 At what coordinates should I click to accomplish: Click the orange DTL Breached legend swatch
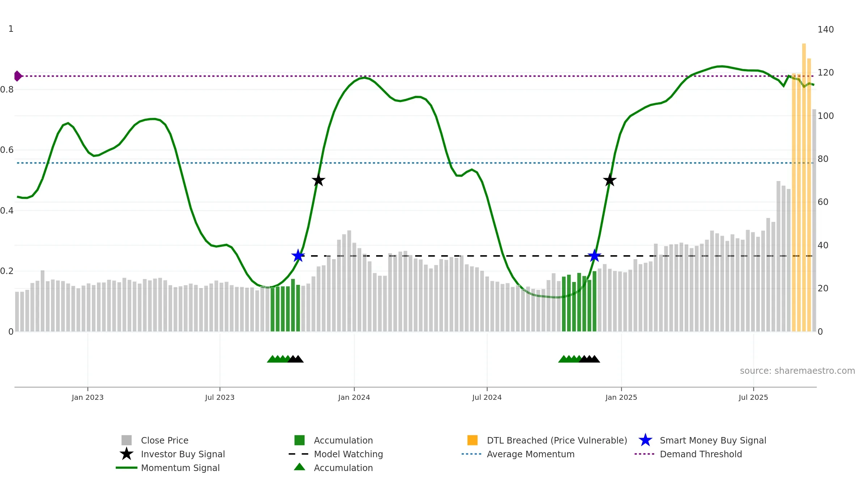click(x=472, y=440)
